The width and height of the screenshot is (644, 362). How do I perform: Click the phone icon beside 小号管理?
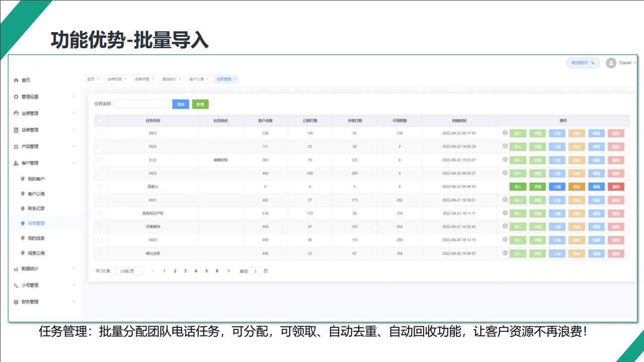16,285
